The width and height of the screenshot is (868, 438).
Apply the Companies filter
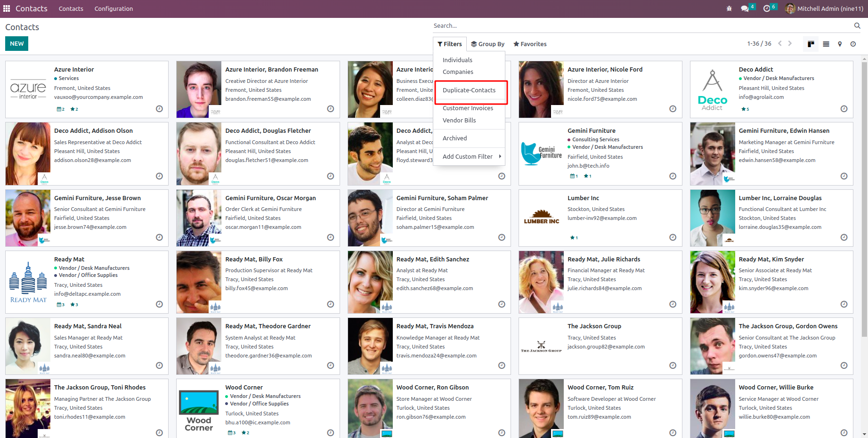point(469,72)
